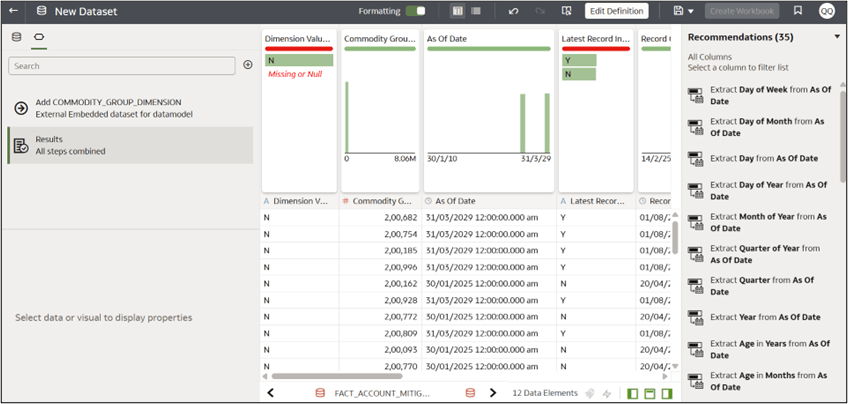Viewport: 848px width, 404px height.
Task: Click the table horizontal scrollbar
Action: pos(337,376)
